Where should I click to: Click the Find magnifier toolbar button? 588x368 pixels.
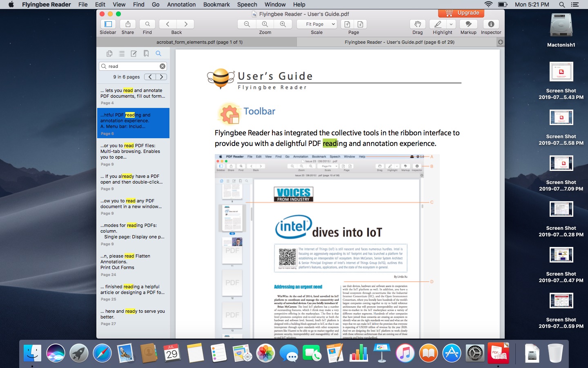pos(147,24)
